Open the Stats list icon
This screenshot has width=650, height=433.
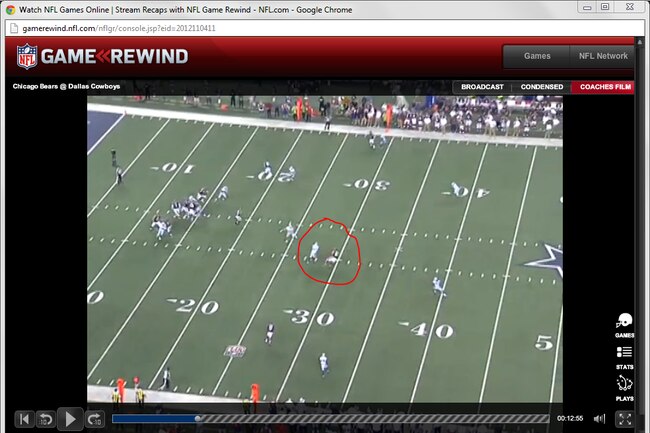[624, 357]
